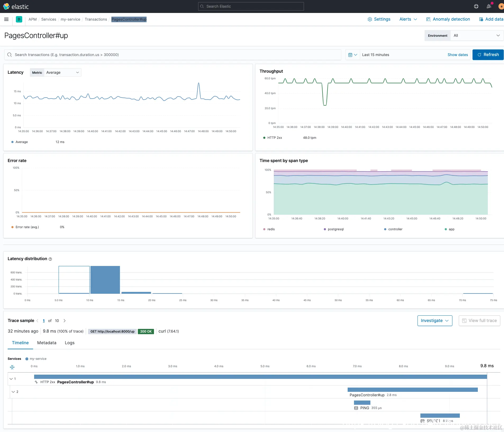This screenshot has height=432, width=504.
Task: Click the Search transactions query bar
Action: tap(172, 55)
